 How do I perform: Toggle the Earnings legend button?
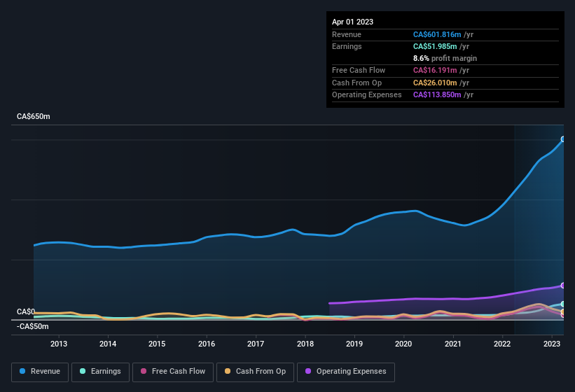pyautogui.click(x=100, y=372)
